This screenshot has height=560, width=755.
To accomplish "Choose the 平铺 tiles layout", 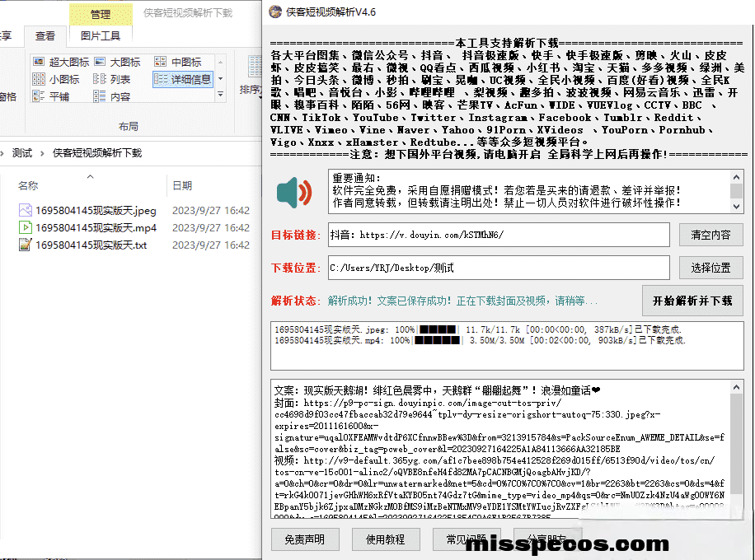I will tap(52, 96).
